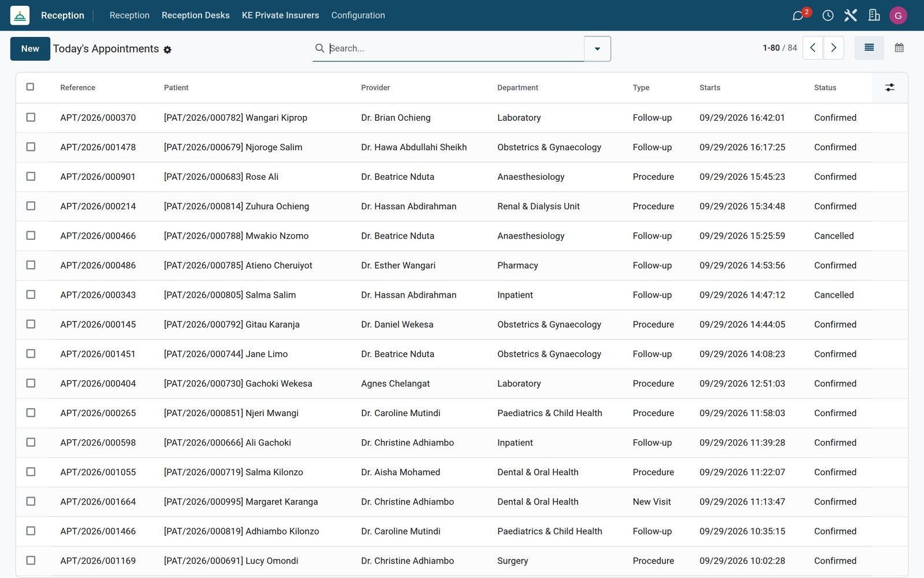The image size is (924, 578).
Task: Tick the checkbox for APT/2026/001169
Action: tap(31, 560)
